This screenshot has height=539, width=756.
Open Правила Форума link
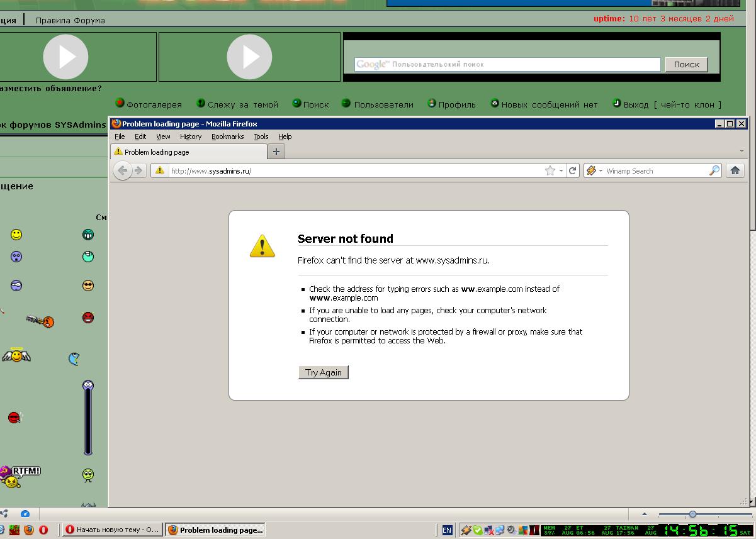[x=71, y=20]
